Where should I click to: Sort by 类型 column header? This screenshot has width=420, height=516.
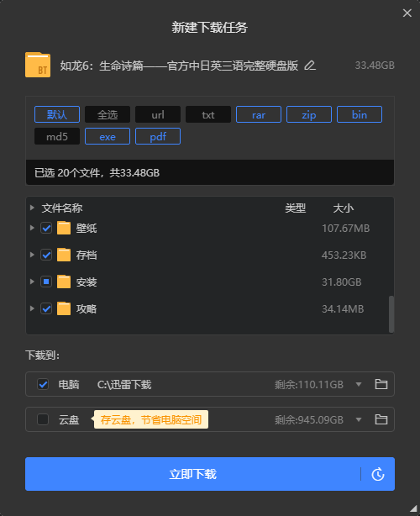click(x=296, y=208)
